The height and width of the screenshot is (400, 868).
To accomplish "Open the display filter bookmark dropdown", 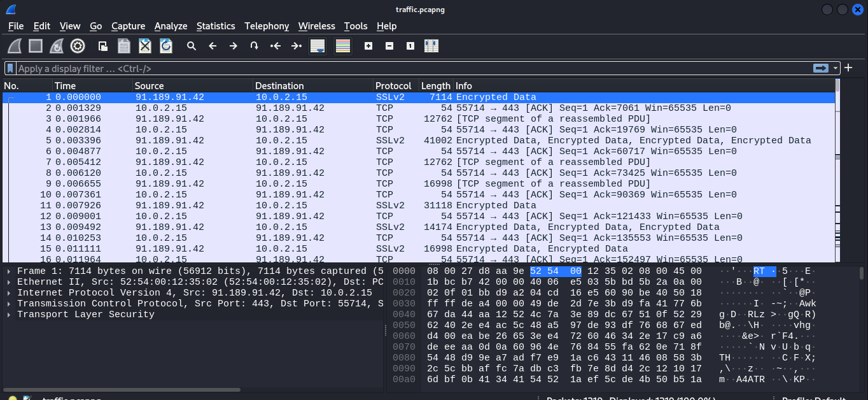I will [10, 68].
